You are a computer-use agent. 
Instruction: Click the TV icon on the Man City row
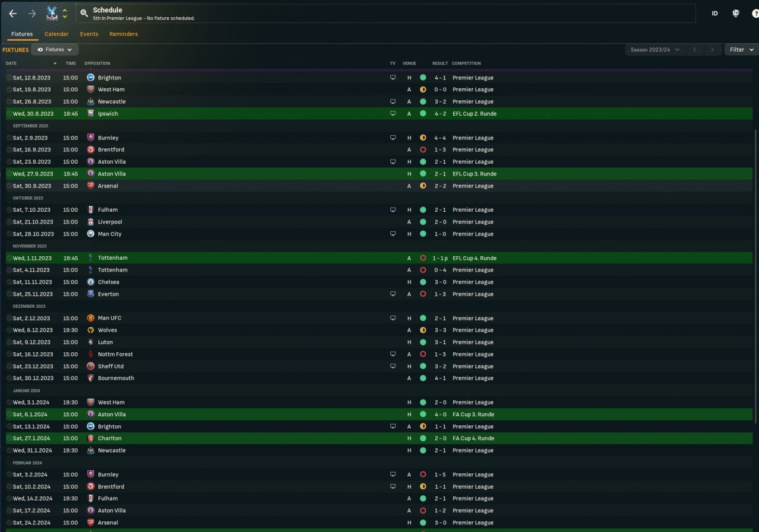click(393, 234)
